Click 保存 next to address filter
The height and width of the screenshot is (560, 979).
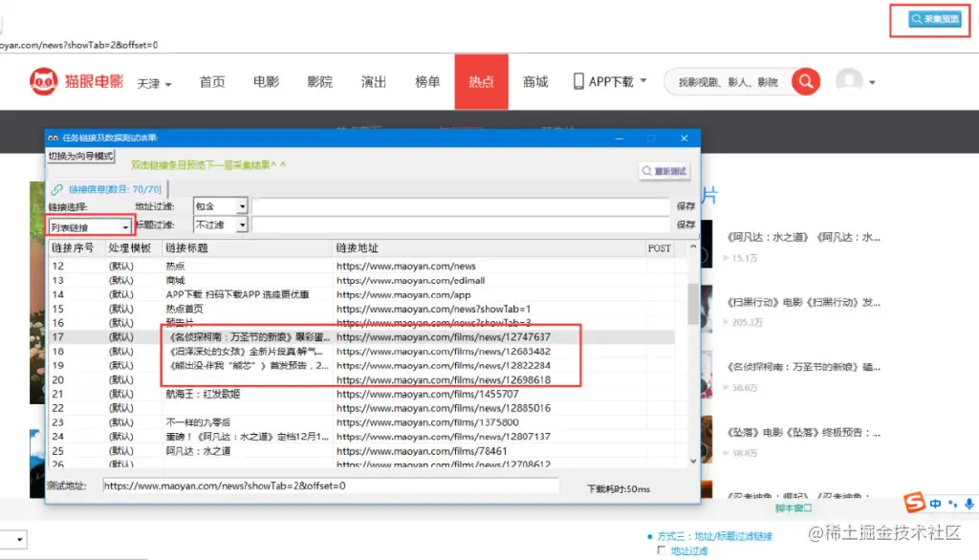point(685,206)
